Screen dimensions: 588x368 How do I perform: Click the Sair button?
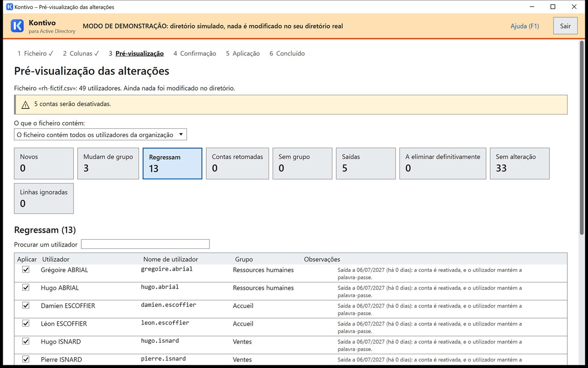565,26
